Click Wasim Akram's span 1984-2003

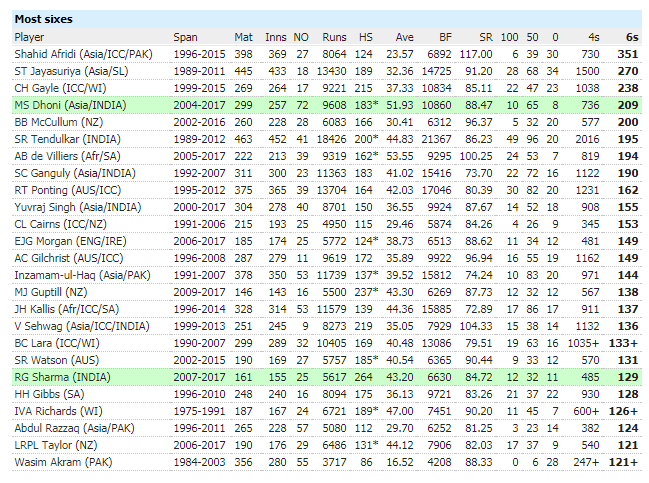click(x=200, y=462)
